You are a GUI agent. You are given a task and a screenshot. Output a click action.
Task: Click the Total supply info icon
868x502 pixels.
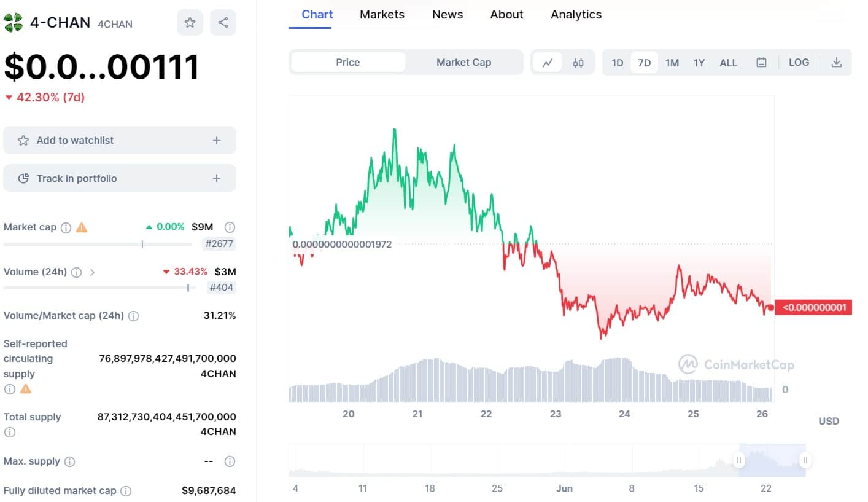[x=9, y=432]
